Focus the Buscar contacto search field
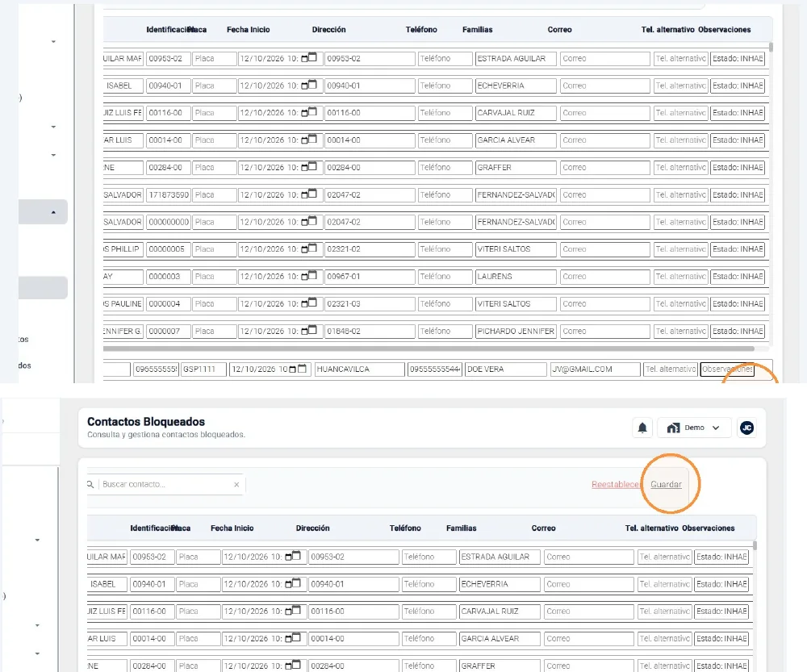Image resolution: width=807 pixels, height=672 pixels. [x=165, y=484]
